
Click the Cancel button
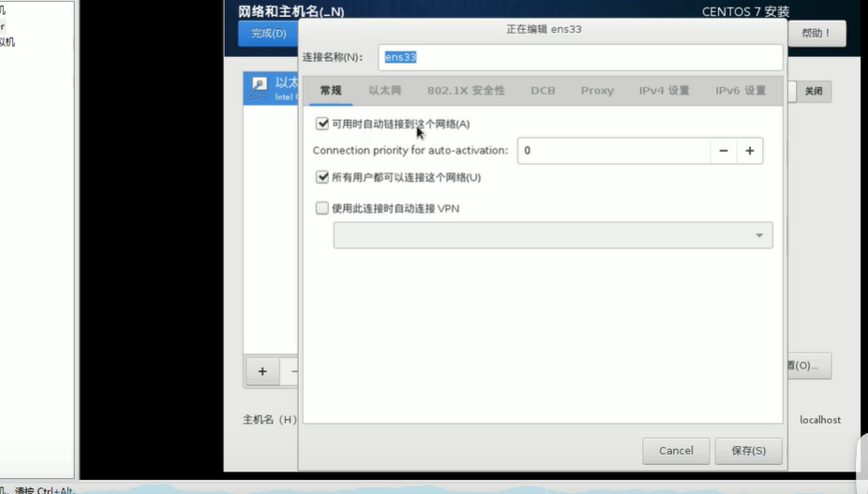[676, 451]
